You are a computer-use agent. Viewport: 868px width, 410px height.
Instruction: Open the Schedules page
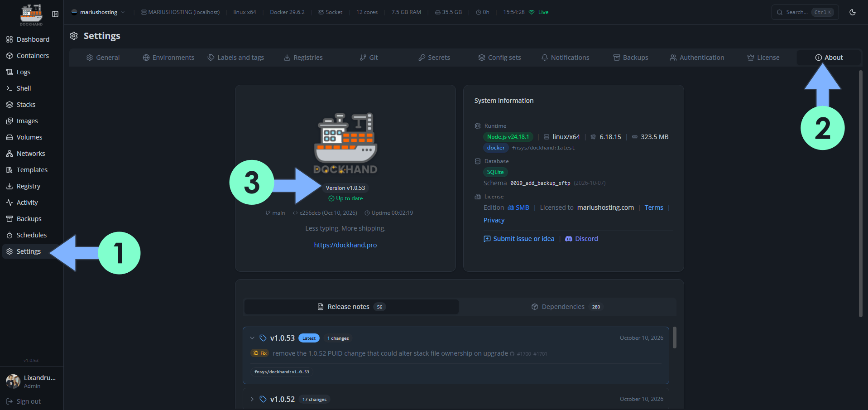pyautogui.click(x=32, y=235)
